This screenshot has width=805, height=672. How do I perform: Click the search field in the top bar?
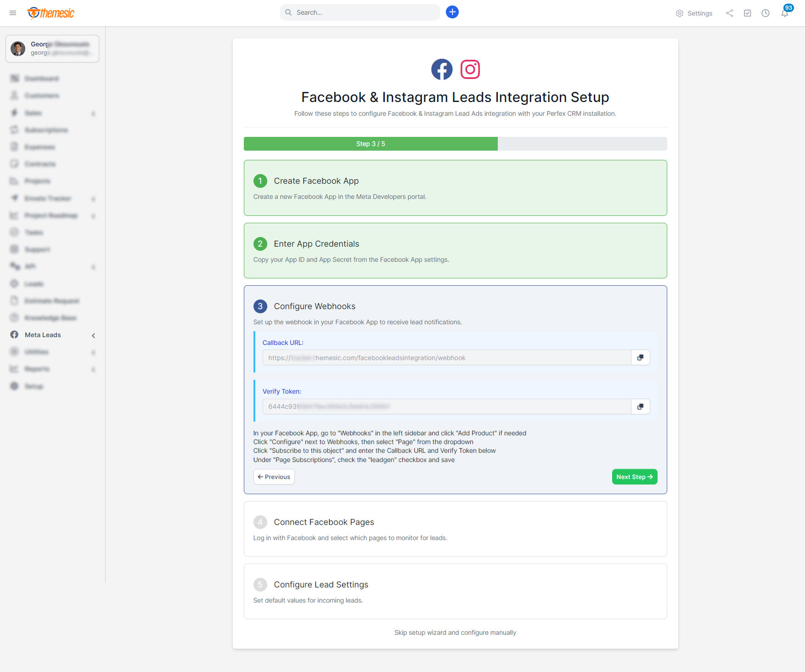(360, 12)
